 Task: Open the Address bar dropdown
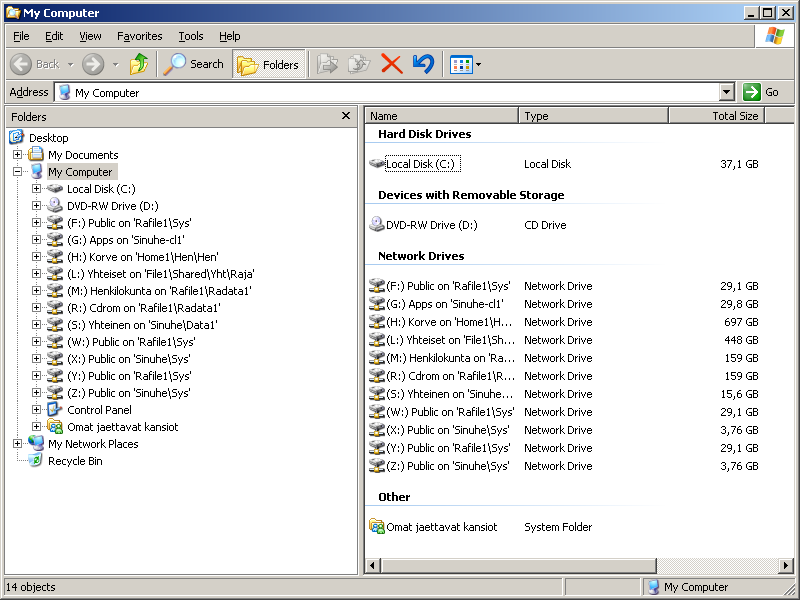point(727,92)
